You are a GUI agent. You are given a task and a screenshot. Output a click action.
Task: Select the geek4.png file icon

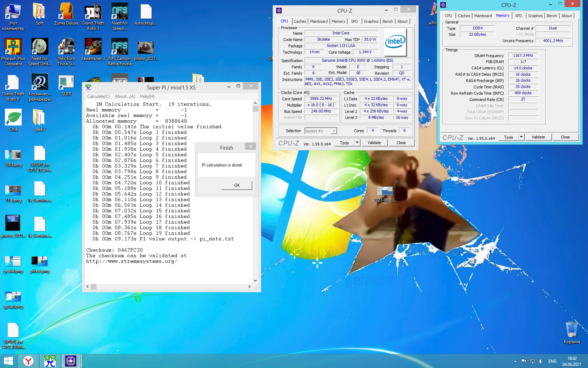(x=13, y=264)
